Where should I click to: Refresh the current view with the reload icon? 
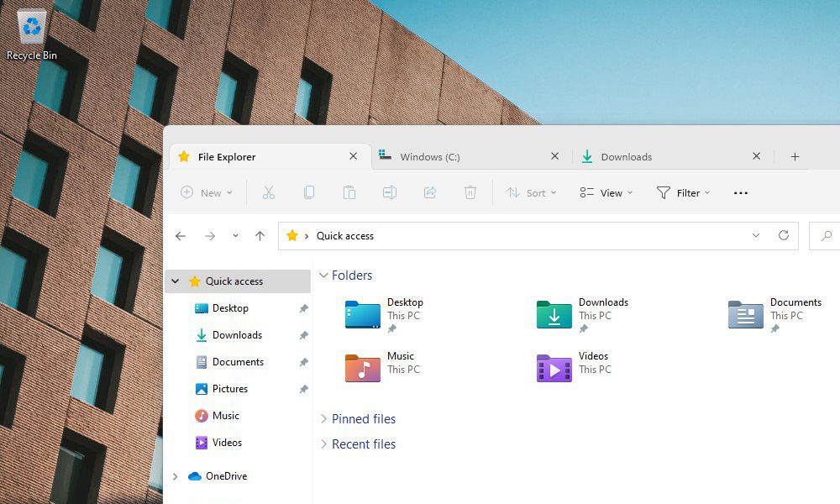coord(784,236)
